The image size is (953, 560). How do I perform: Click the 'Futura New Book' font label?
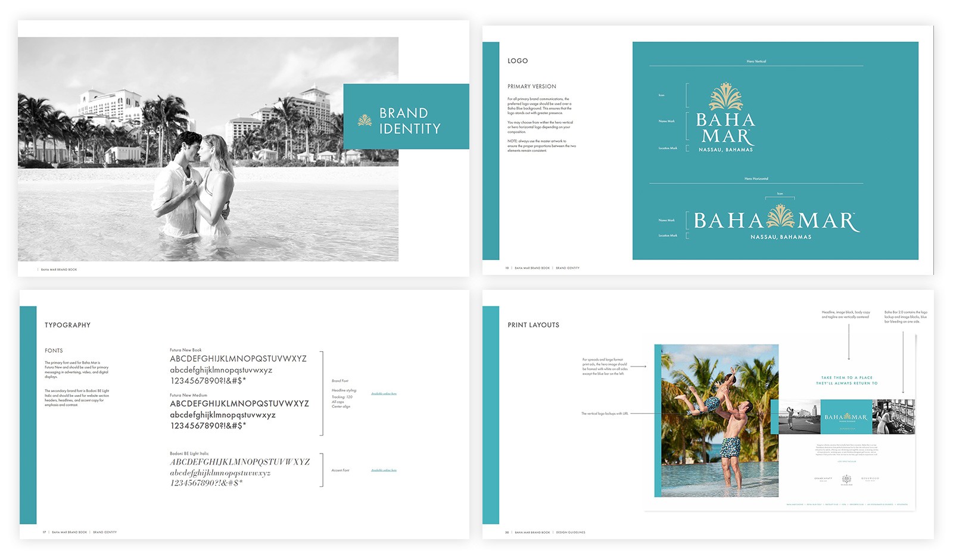tap(186, 350)
